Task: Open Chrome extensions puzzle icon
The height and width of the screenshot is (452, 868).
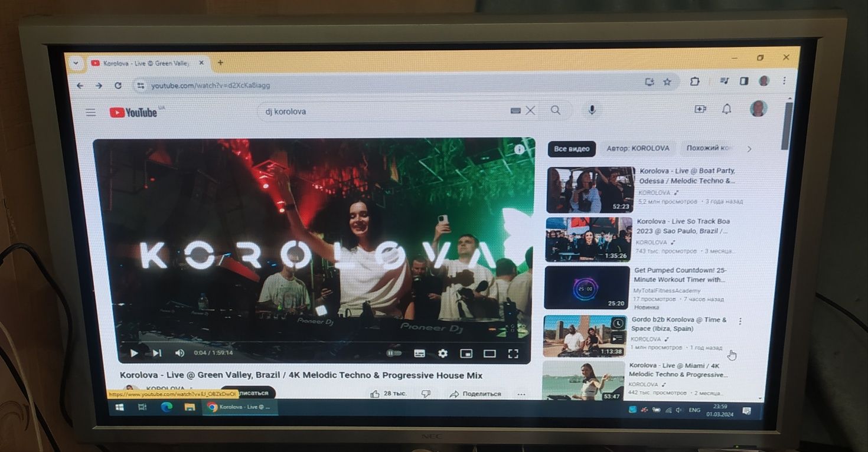Action: click(694, 81)
